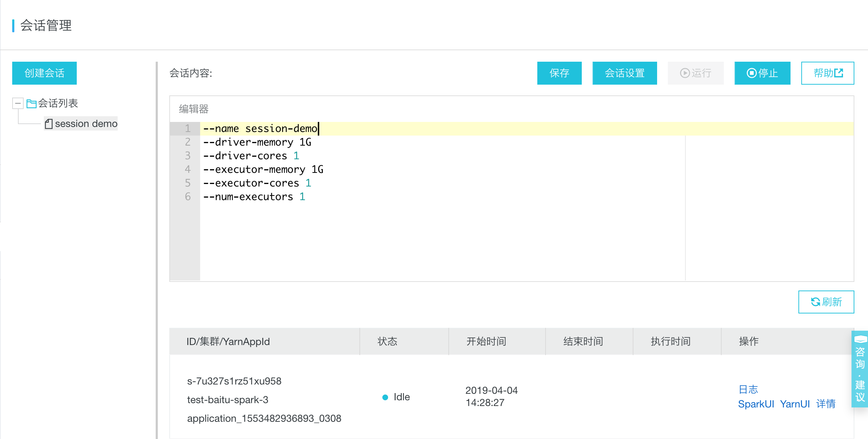The height and width of the screenshot is (439, 868).
Task: Click cluster name test-baitu-spark-3
Action: pyautogui.click(x=228, y=400)
